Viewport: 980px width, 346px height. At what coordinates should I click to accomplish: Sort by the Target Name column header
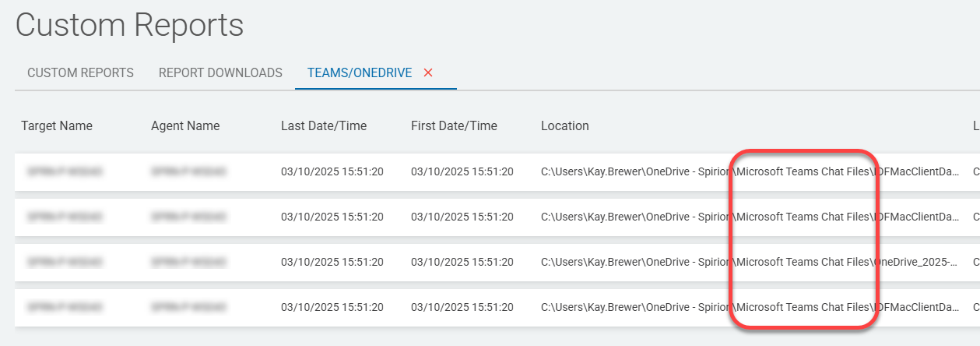[x=57, y=125]
